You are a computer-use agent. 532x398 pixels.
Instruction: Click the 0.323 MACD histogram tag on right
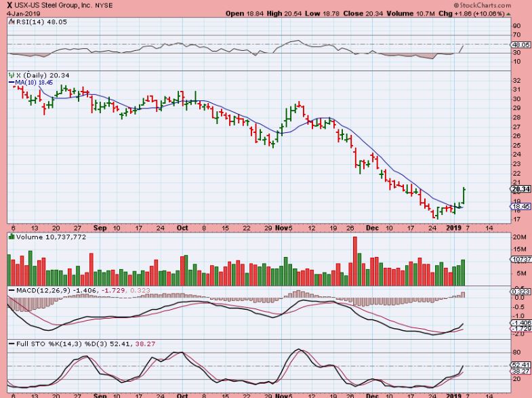(x=521, y=292)
